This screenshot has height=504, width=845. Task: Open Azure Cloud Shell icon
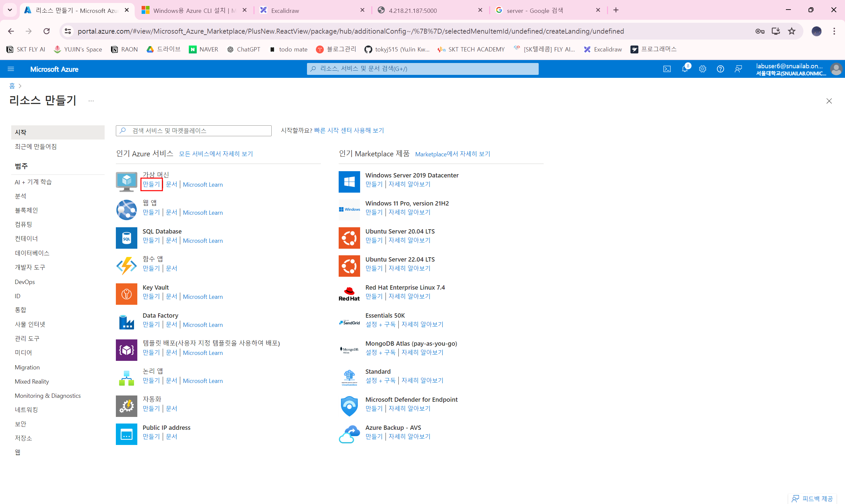click(667, 69)
